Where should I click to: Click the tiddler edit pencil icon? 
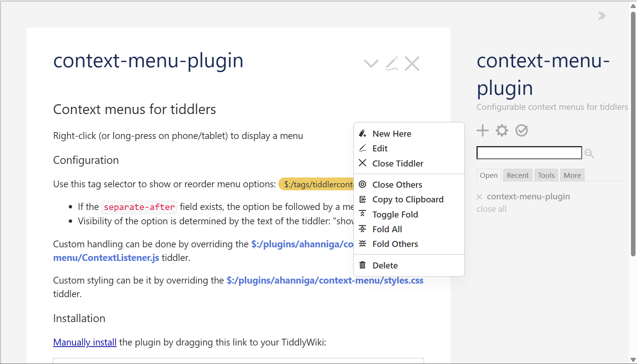(x=392, y=63)
